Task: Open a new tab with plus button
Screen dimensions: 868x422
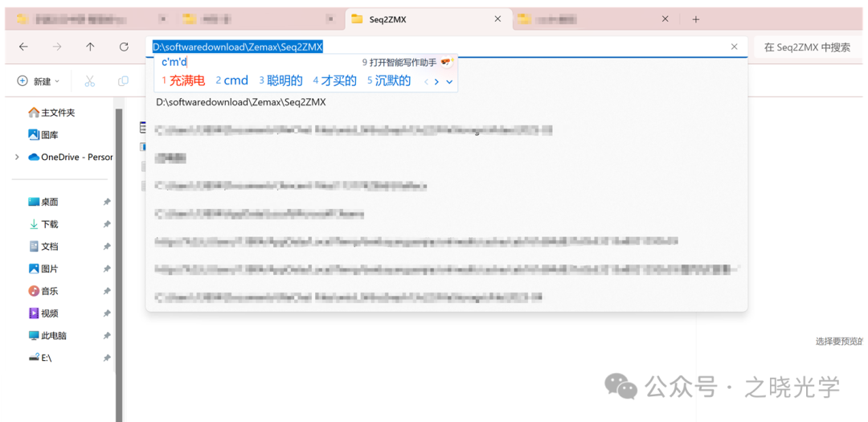Action: tap(696, 19)
